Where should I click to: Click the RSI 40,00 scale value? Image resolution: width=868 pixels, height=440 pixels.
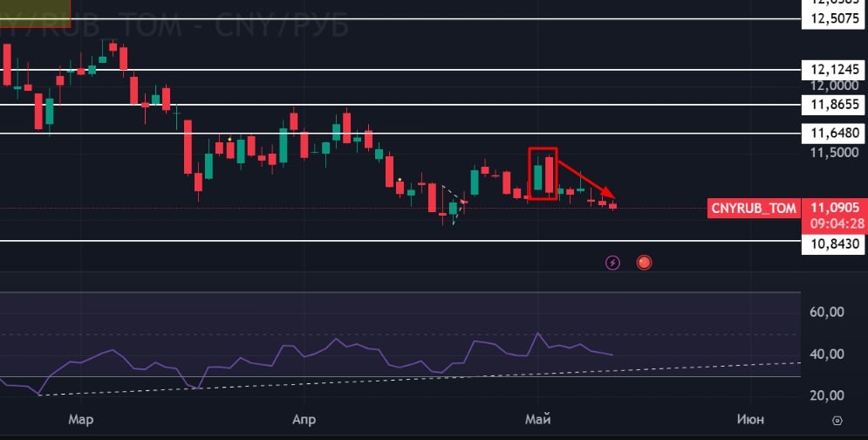[827, 354]
